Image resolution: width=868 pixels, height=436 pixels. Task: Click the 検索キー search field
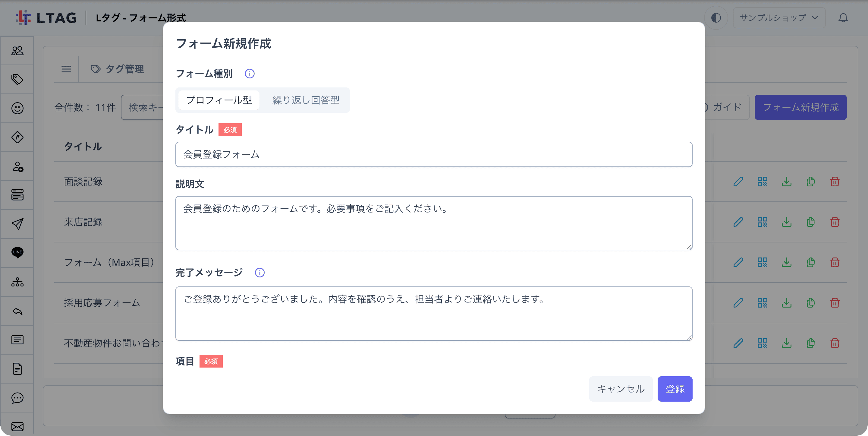tap(142, 107)
